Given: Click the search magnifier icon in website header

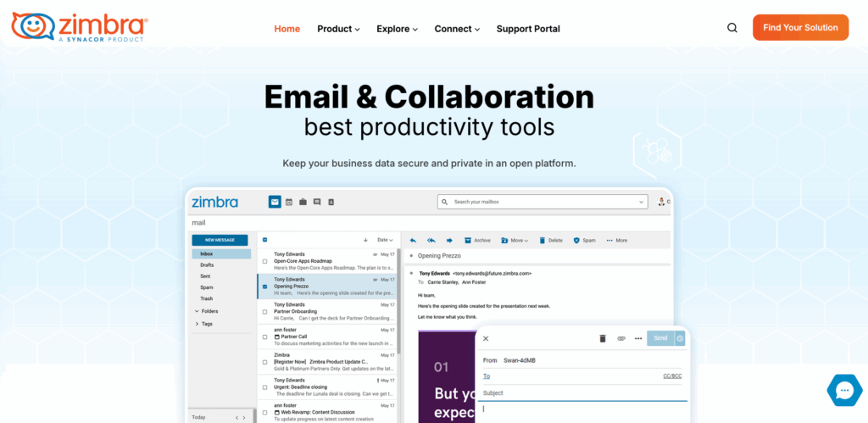Looking at the screenshot, I should 732,28.
